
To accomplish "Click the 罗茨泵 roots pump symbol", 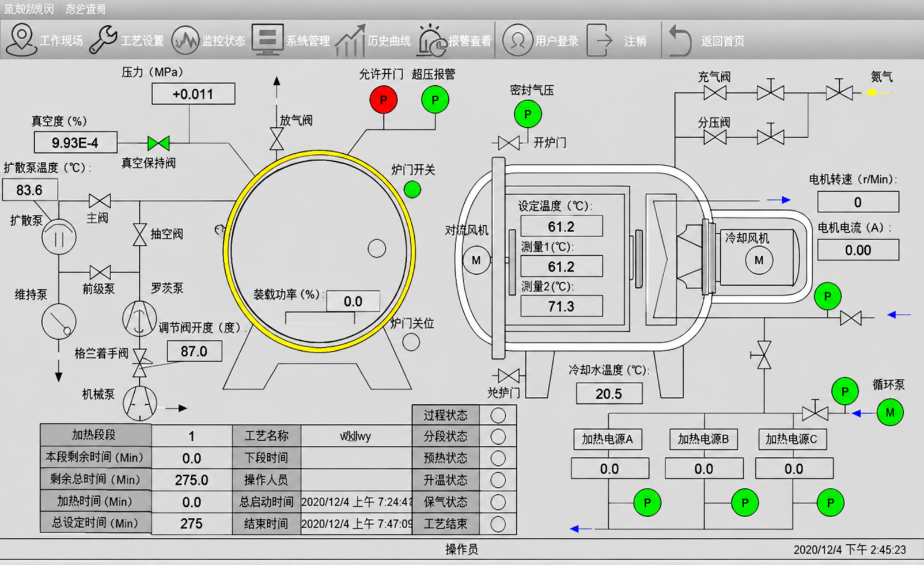I will [x=139, y=318].
